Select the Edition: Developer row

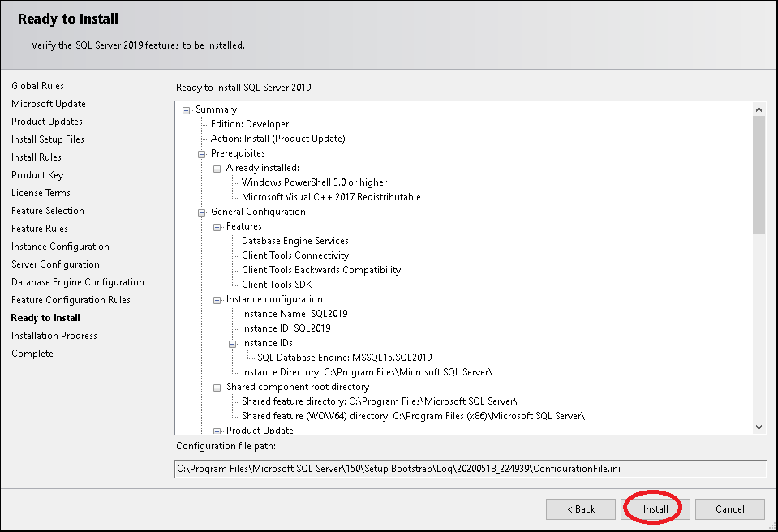point(250,124)
